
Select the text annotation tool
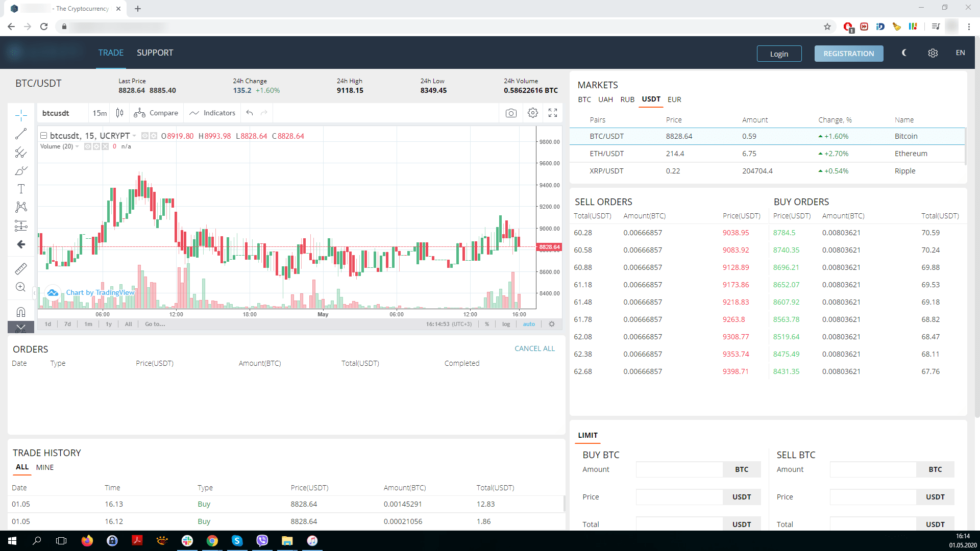point(21,189)
